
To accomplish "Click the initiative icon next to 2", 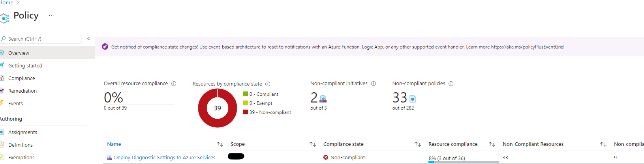I will pyautogui.click(x=323, y=99).
